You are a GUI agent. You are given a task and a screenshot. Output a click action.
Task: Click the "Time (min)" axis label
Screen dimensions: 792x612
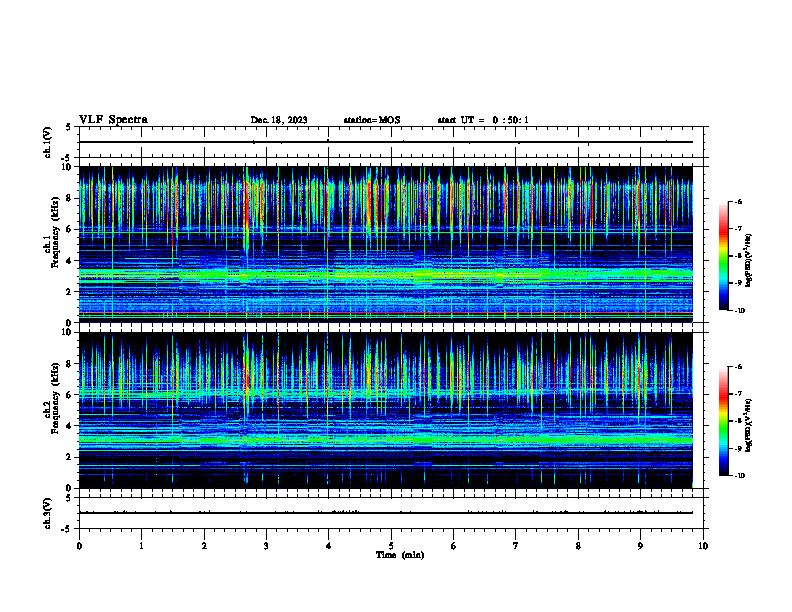(x=400, y=555)
